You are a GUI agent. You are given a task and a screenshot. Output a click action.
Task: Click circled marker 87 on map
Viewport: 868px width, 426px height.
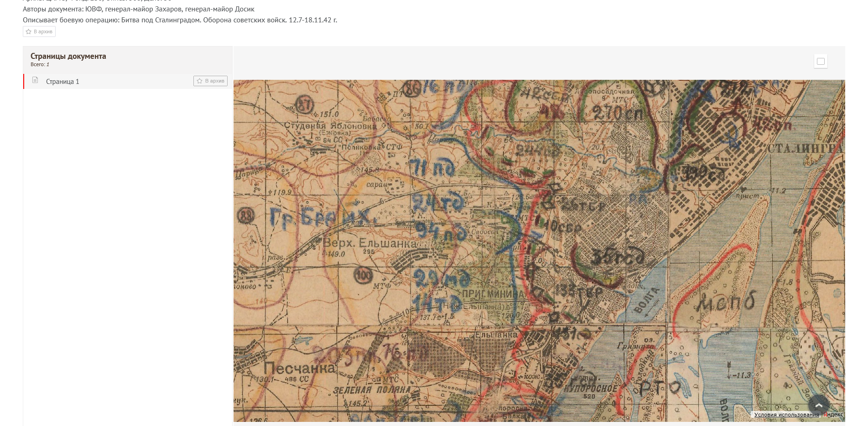[x=304, y=104]
